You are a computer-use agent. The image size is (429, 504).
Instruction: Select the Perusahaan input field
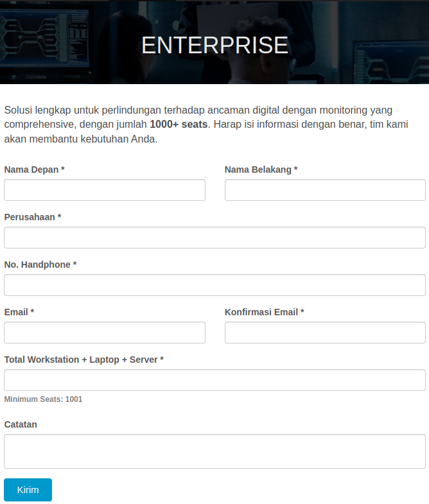point(215,238)
